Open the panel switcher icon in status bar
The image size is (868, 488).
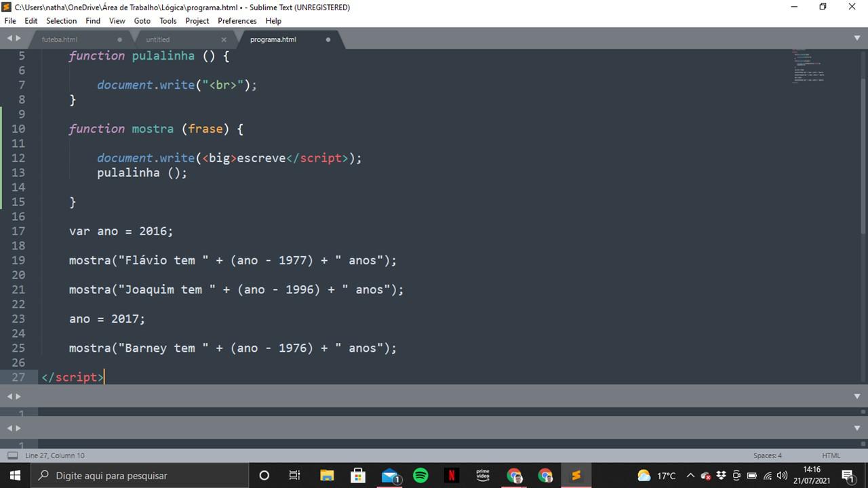(x=12, y=455)
